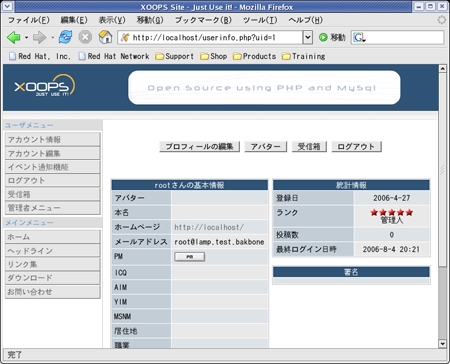450x364 pixels.
Task: Click the 受信箱 button above profile
Action: (309, 146)
